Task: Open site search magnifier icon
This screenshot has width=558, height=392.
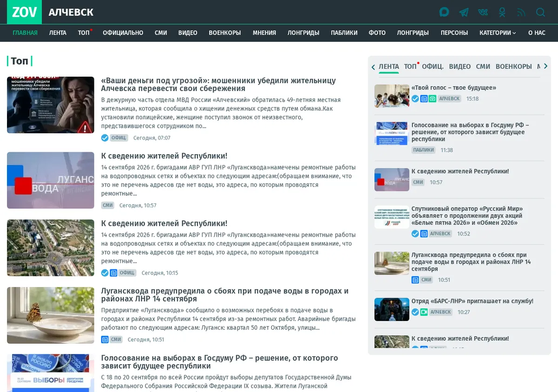Action: tap(540, 12)
